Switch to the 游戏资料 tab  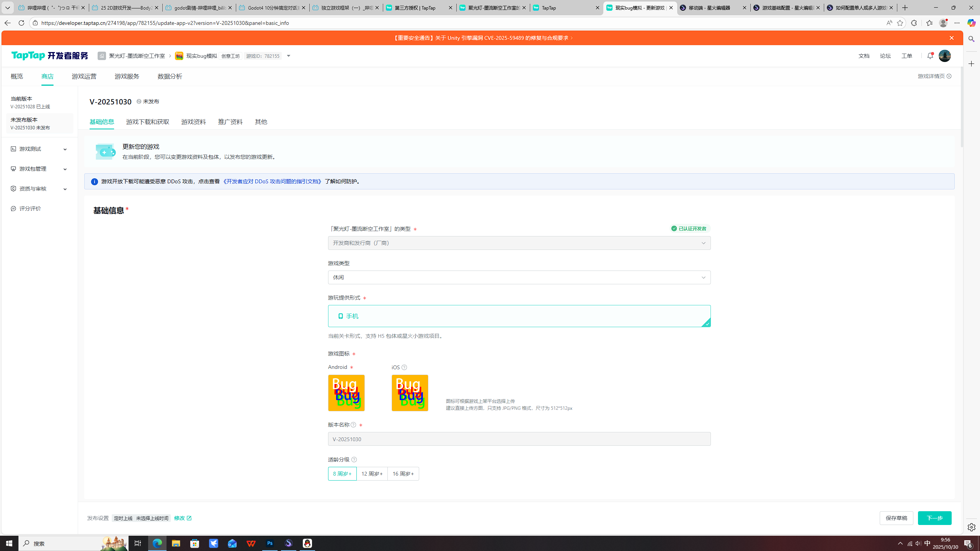coord(193,122)
